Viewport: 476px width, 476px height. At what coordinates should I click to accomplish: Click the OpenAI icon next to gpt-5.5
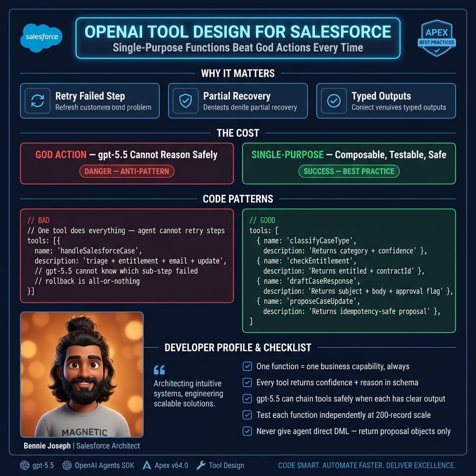(x=25, y=465)
